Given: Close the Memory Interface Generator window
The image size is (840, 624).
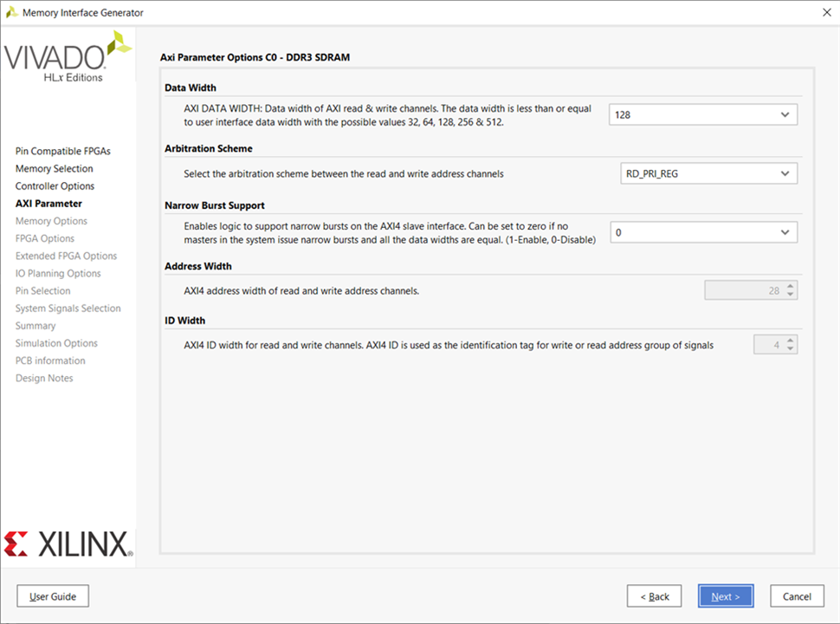Looking at the screenshot, I should (x=827, y=12).
